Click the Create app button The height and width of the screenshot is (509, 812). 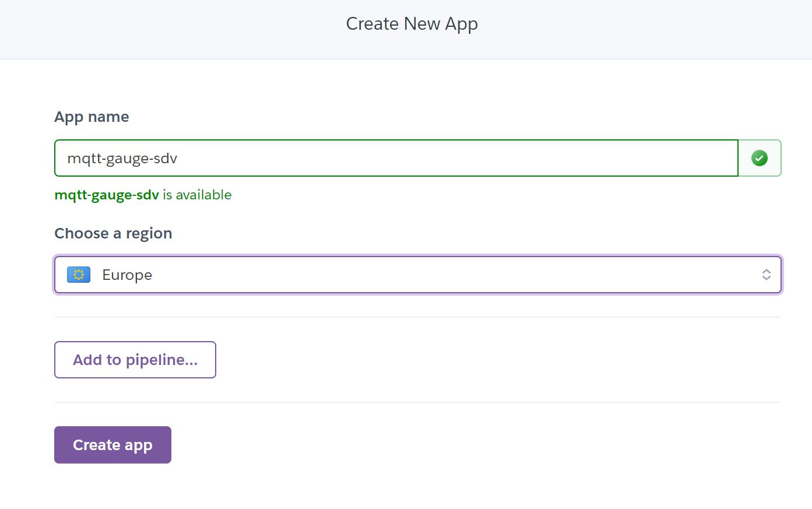tap(113, 444)
